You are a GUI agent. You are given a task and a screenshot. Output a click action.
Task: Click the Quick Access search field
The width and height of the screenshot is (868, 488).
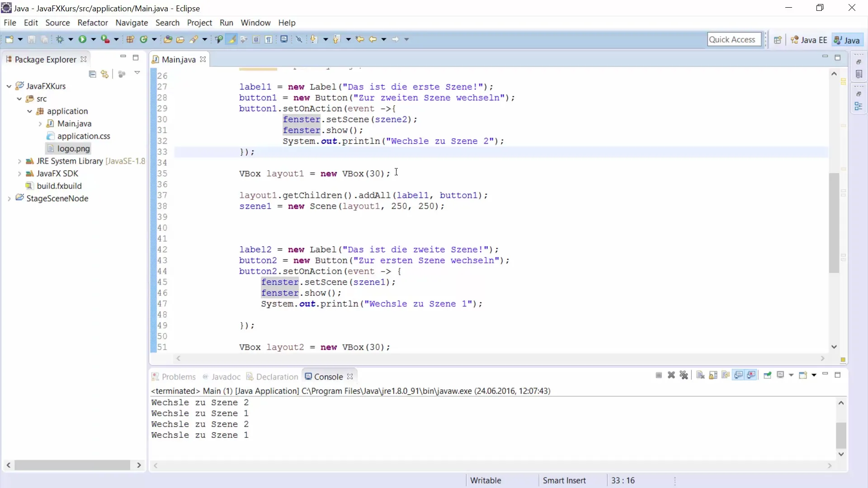[734, 40]
